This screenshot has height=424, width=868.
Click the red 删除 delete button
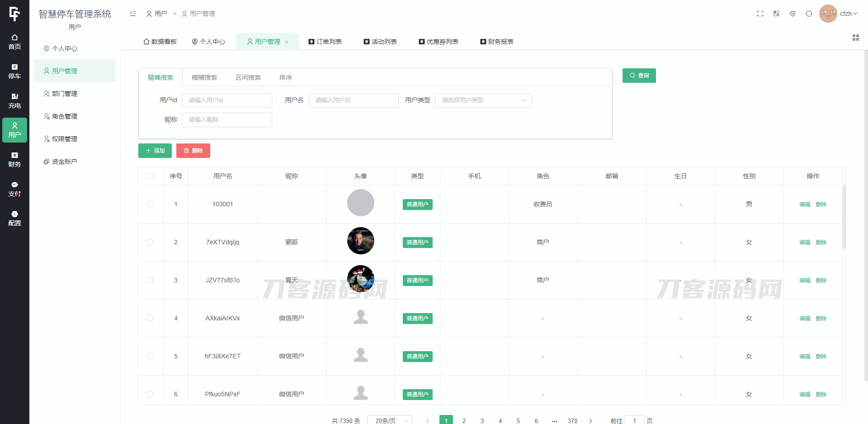pos(193,151)
